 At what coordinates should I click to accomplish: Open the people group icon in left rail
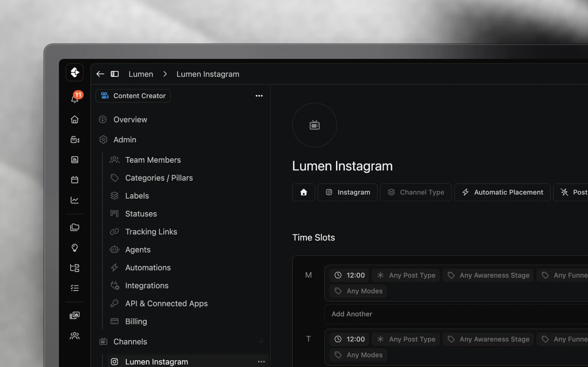pyautogui.click(x=75, y=336)
